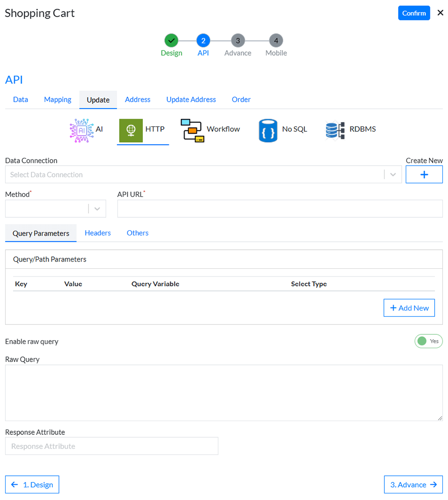Viewport: 448px width, 500px height.
Task: Click Add New query parameter button
Action: click(409, 308)
